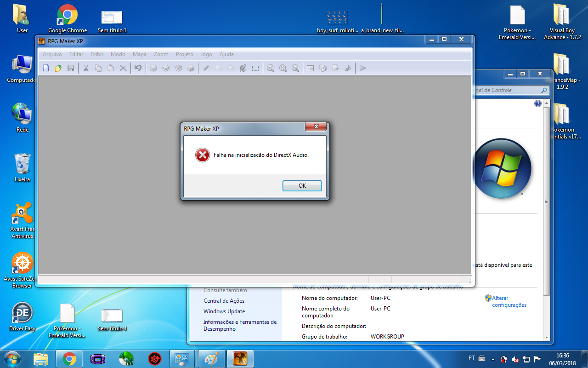The height and width of the screenshot is (368, 588).
Task: Click the Cut scissors icon
Action: coord(86,68)
